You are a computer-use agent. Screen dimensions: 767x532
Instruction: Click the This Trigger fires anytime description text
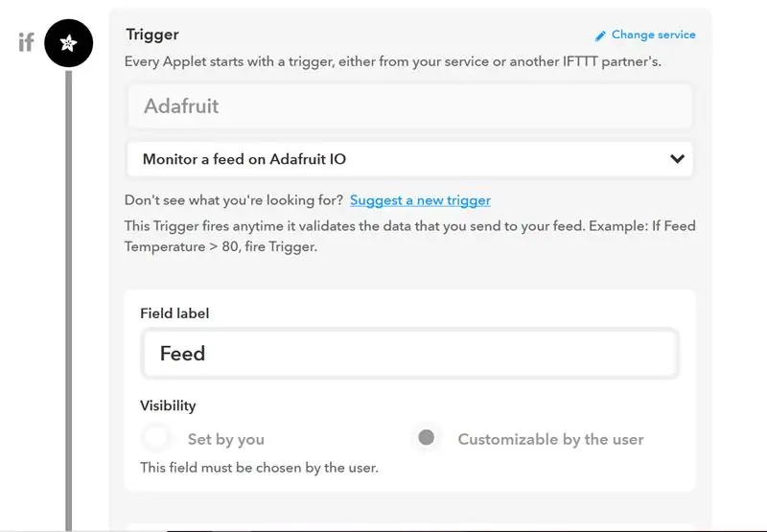point(410,236)
